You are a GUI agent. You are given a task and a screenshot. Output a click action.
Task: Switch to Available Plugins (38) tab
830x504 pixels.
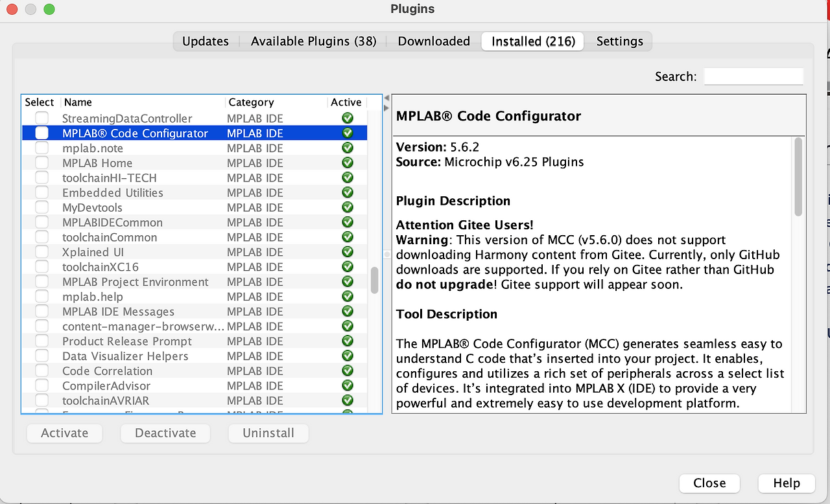[314, 41]
